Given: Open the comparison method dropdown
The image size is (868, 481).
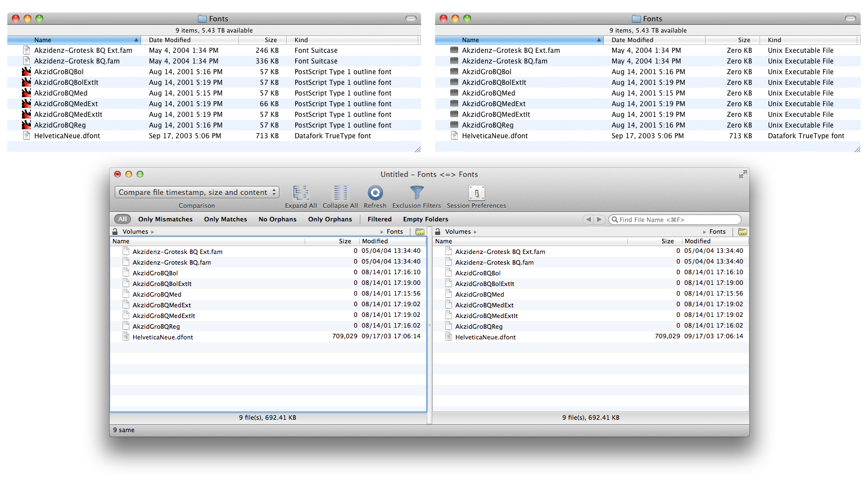Looking at the screenshot, I should tap(197, 192).
